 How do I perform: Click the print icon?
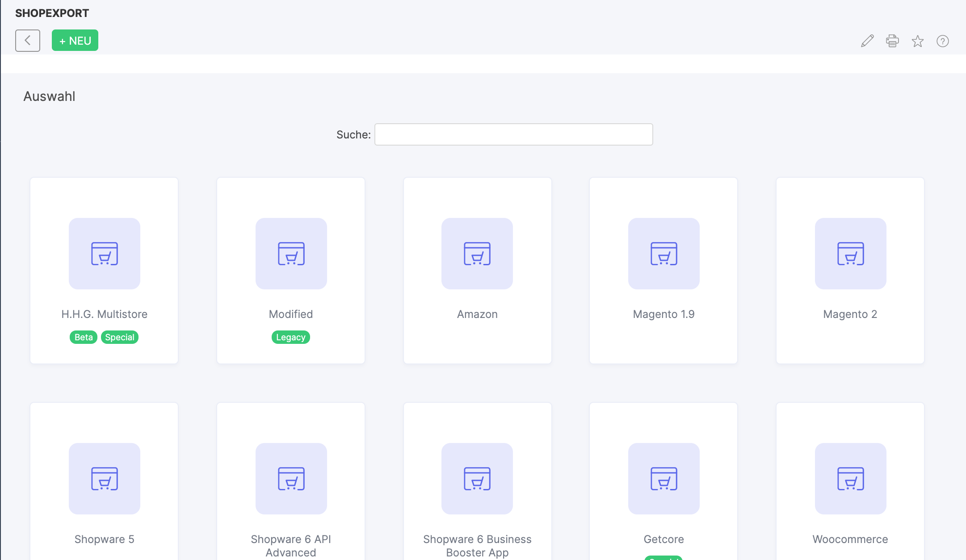[x=892, y=41]
